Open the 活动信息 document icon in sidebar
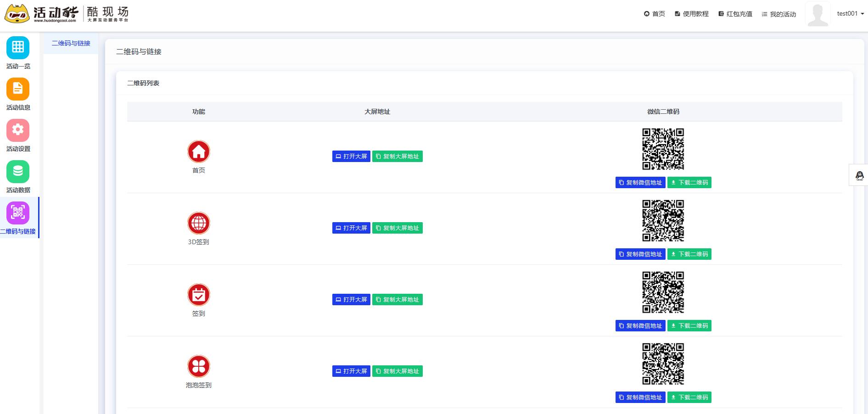Screen dimensions: 868x414 [x=18, y=89]
